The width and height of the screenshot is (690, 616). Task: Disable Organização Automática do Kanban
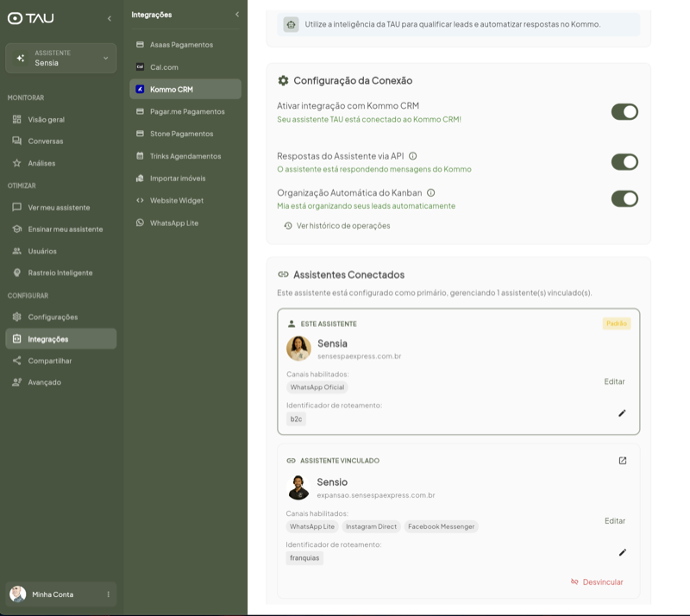pos(624,198)
